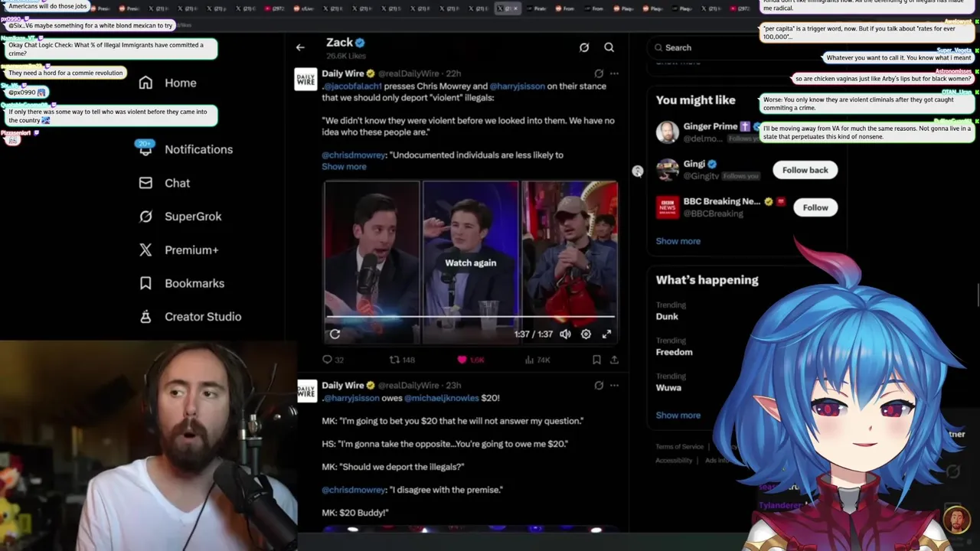This screenshot has width=980, height=551.
Task: Click the Bookmarks ribbon icon in sidebar
Action: click(145, 283)
